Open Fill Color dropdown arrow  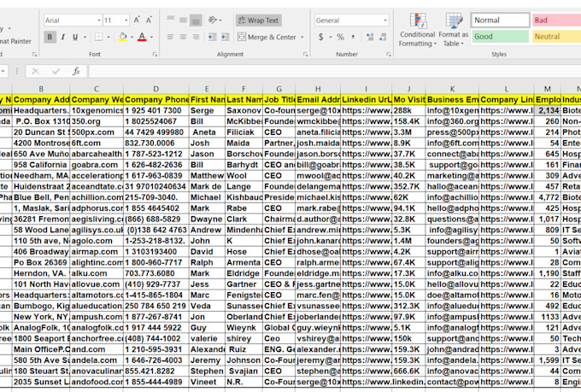(132, 37)
